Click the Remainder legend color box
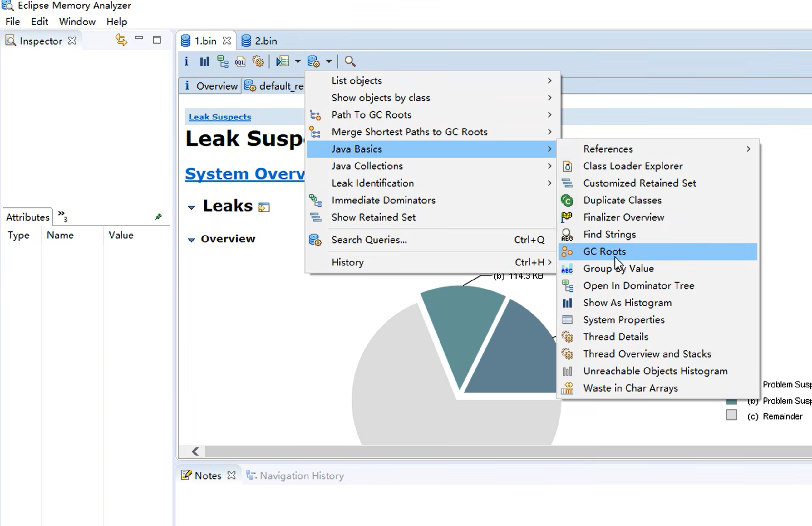The height and width of the screenshot is (526, 812). 731,415
